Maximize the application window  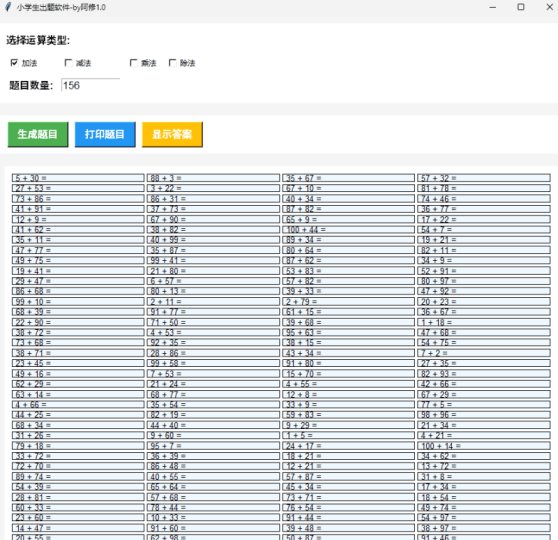521,7
